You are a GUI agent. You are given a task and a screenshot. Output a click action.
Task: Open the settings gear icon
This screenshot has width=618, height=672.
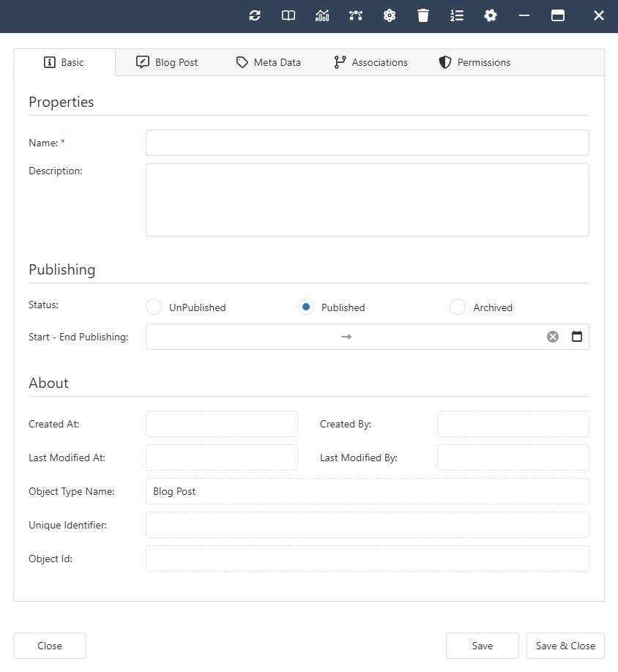(x=491, y=15)
